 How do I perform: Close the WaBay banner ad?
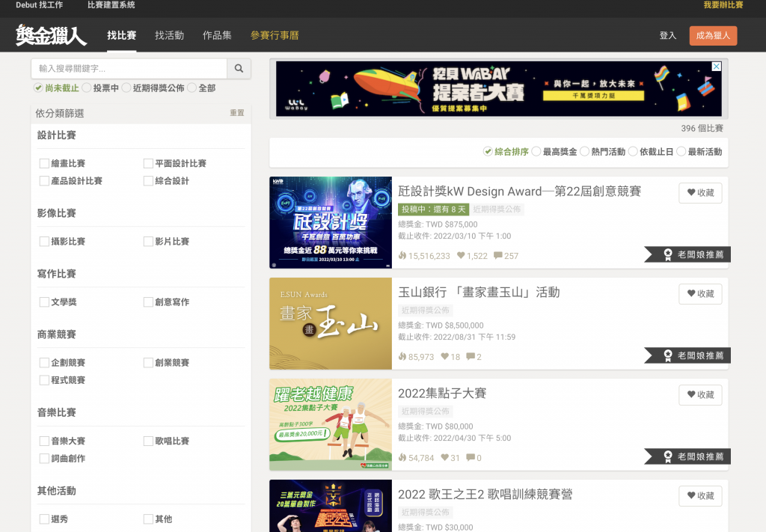[716, 67]
